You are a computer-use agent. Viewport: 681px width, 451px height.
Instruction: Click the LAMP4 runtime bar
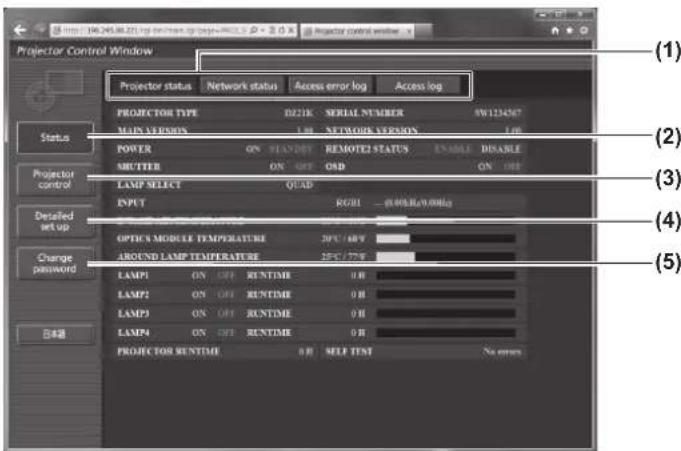pos(446,333)
